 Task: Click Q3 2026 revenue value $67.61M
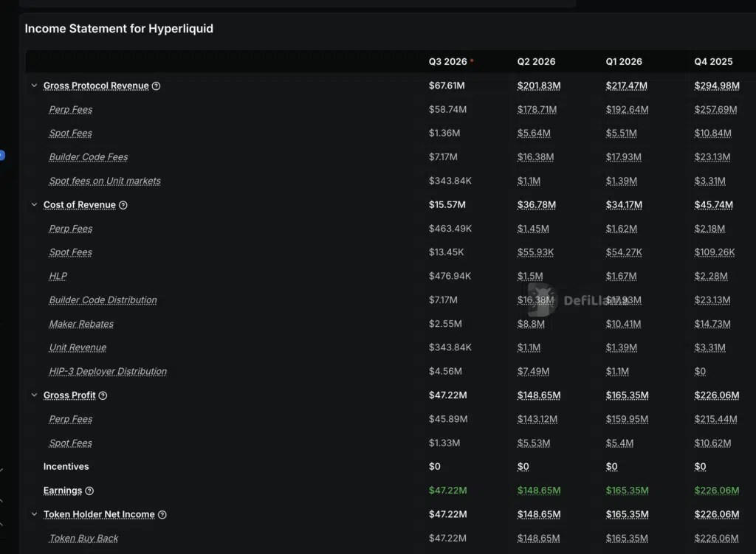click(447, 86)
